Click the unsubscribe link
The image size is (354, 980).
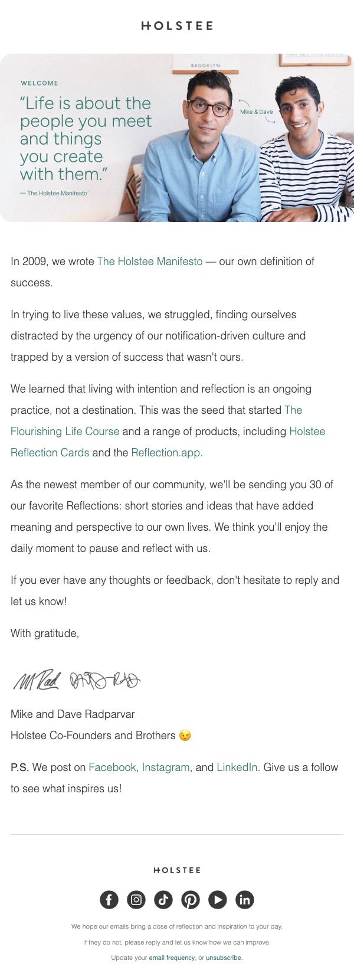tap(224, 958)
